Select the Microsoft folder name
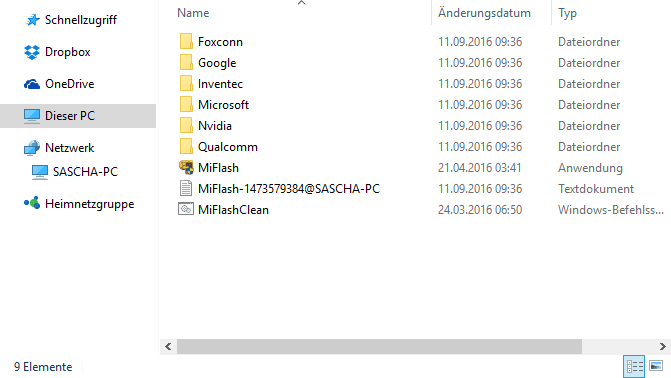The image size is (671, 378). pyautogui.click(x=223, y=104)
